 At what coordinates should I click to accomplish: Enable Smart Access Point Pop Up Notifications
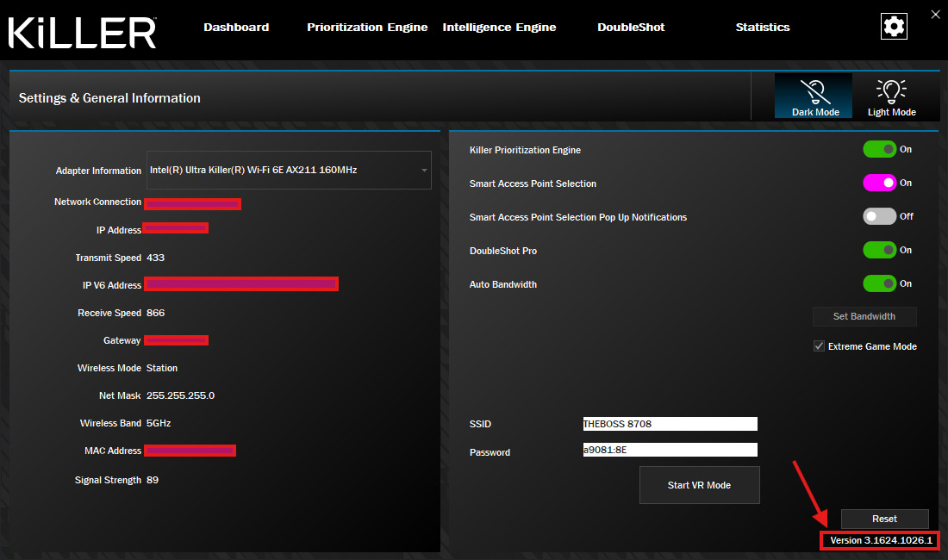point(879,216)
